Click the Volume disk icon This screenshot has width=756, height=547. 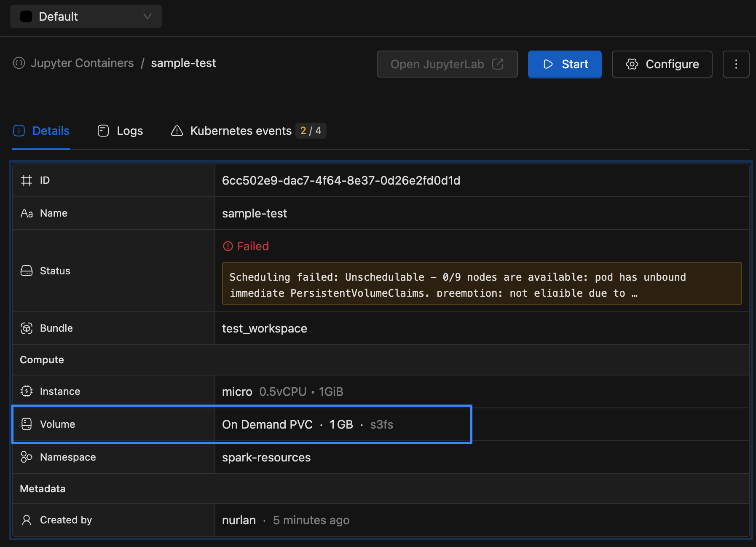[x=27, y=424]
